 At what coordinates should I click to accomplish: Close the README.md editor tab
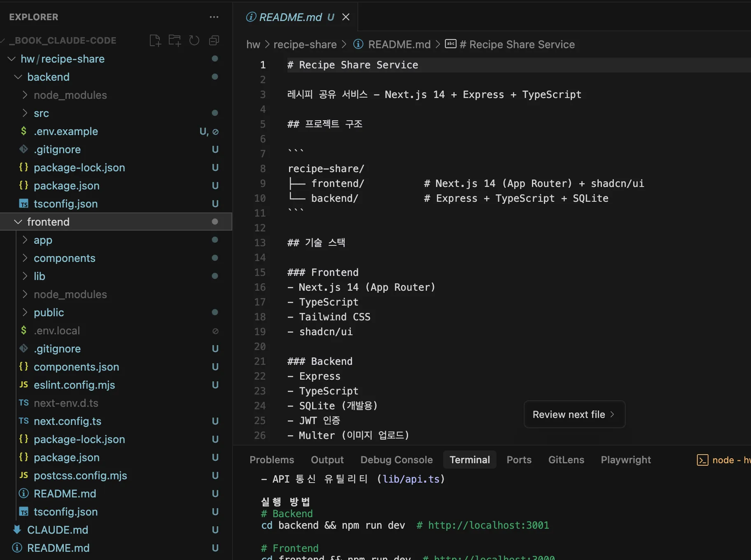click(x=346, y=17)
